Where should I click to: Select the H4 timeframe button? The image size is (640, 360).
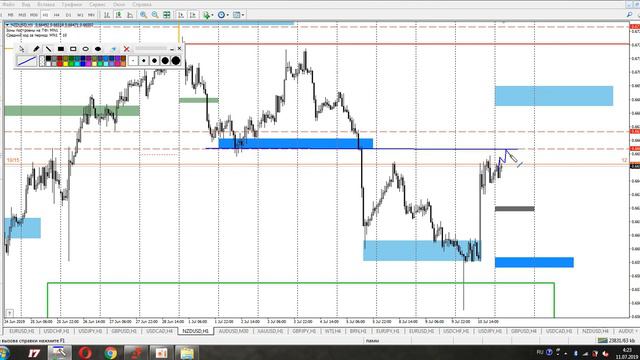tap(57, 15)
